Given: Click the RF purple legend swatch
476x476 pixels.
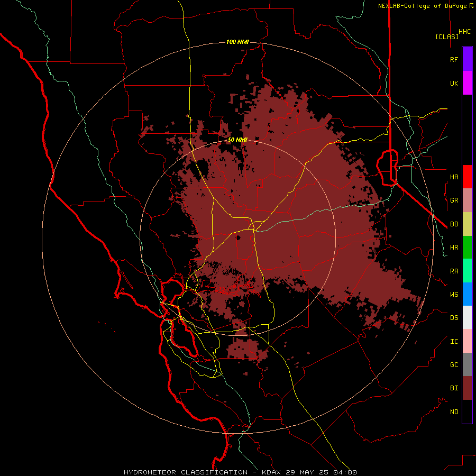Looking at the screenshot, I should coord(467,59).
